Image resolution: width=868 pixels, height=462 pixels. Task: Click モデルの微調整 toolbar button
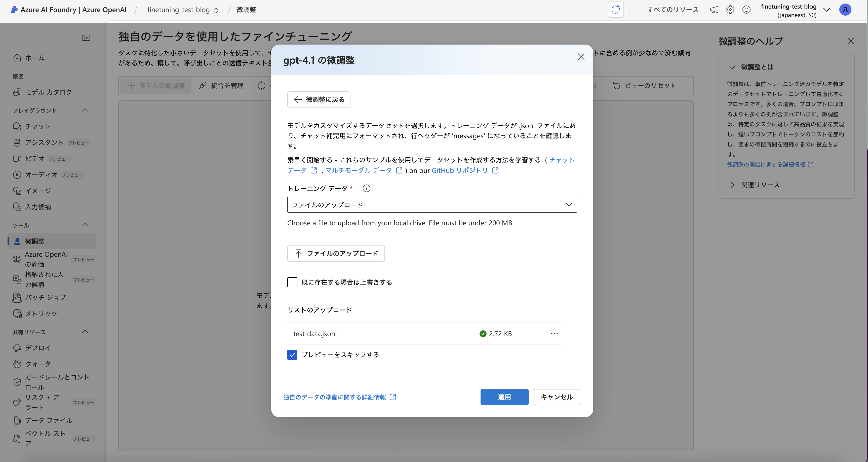pos(156,86)
